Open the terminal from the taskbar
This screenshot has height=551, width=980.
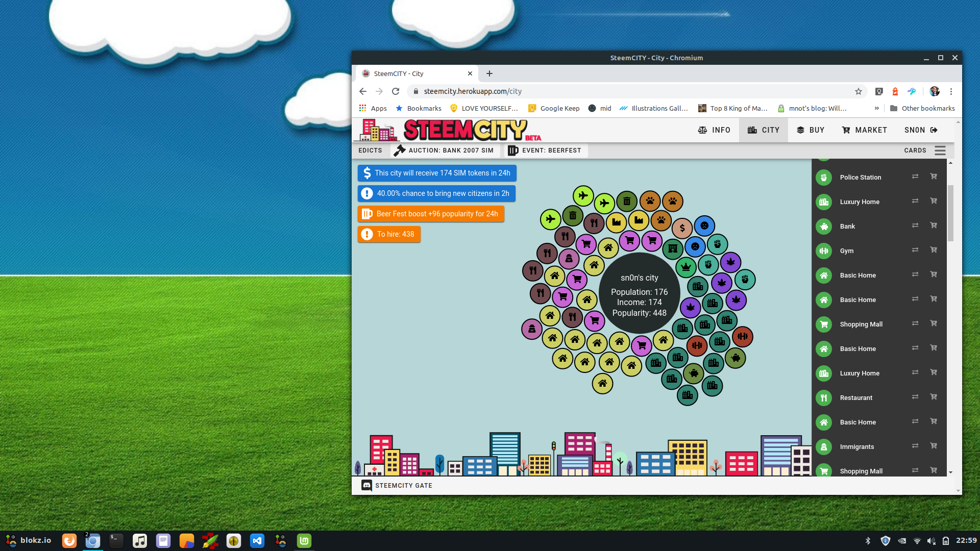pos(116,541)
